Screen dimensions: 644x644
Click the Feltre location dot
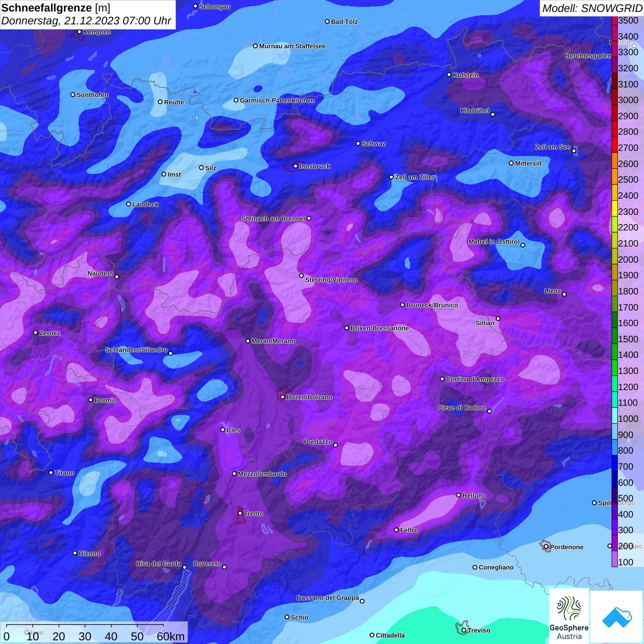pyautogui.click(x=396, y=530)
